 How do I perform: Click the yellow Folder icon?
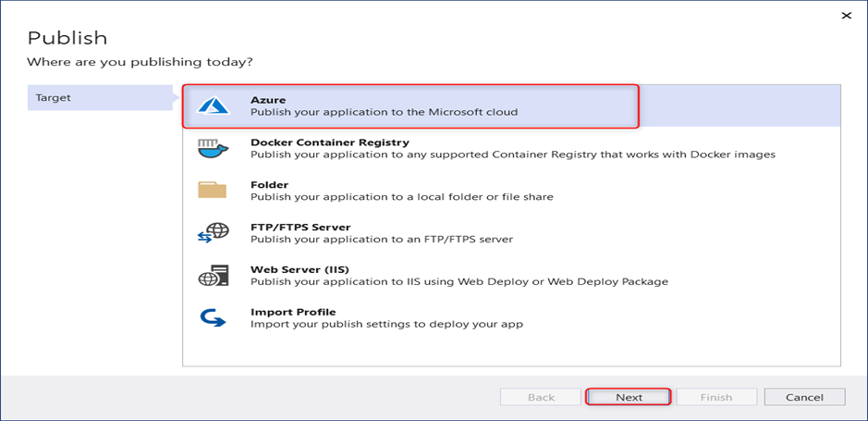pyautogui.click(x=212, y=190)
